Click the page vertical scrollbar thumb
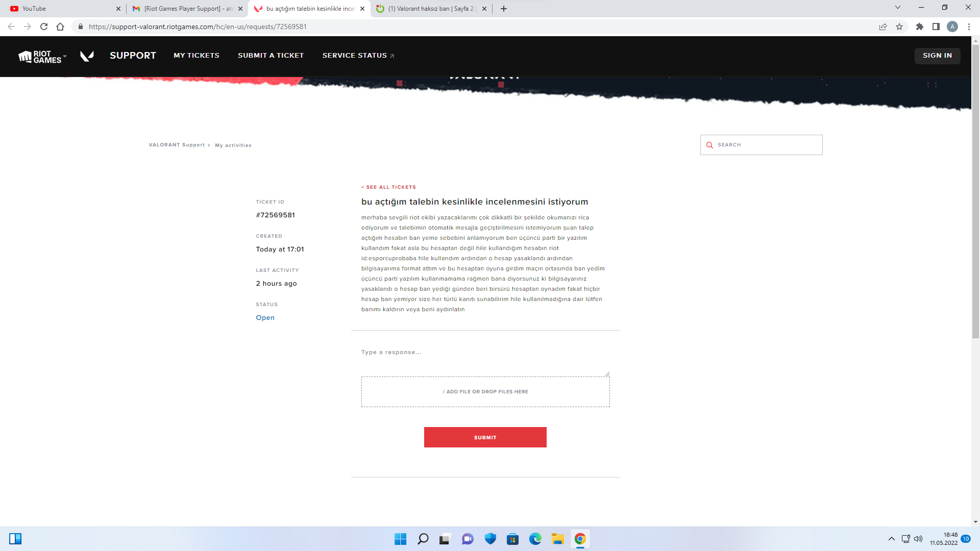980x551 pixels. click(x=975, y=191)
